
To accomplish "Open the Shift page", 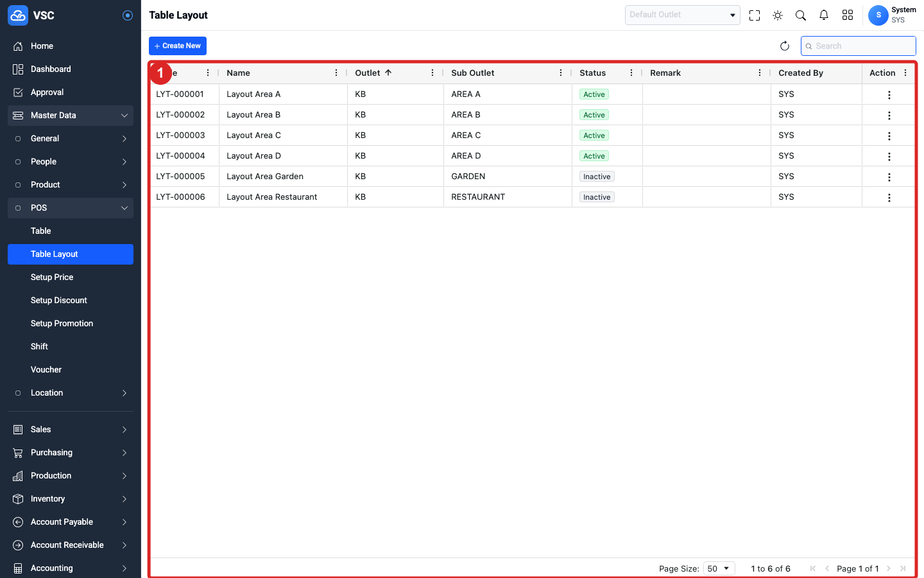I will coord(71,347).
